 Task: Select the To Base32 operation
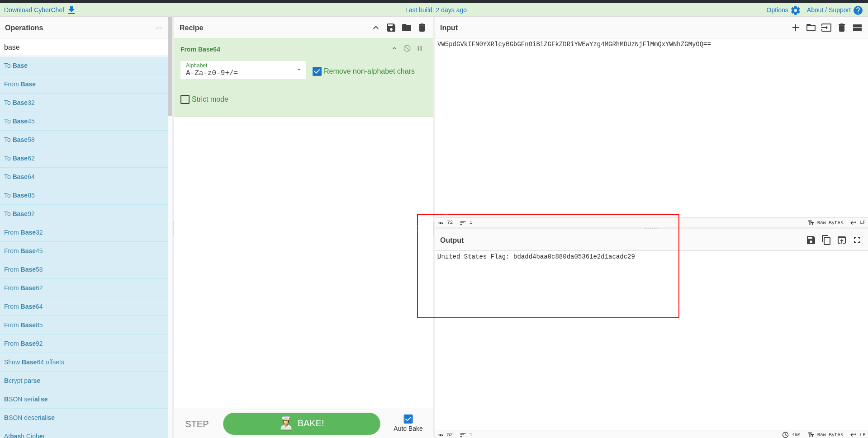[x=84, y=103]
